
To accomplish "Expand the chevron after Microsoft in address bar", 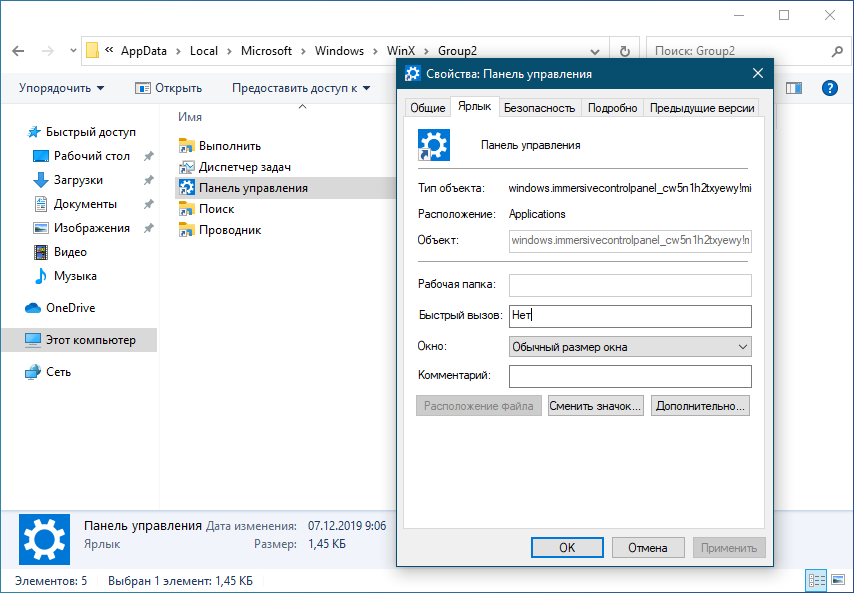I will (x=303, y=51).
